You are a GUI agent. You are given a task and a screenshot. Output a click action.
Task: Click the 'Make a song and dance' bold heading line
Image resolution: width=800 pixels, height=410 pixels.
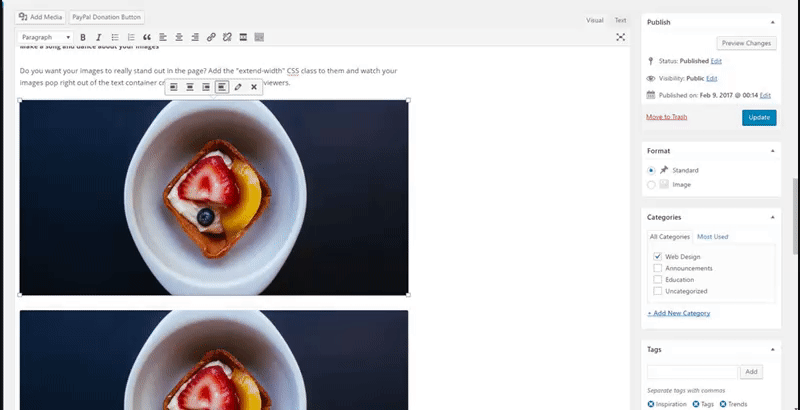click(90, 47)
